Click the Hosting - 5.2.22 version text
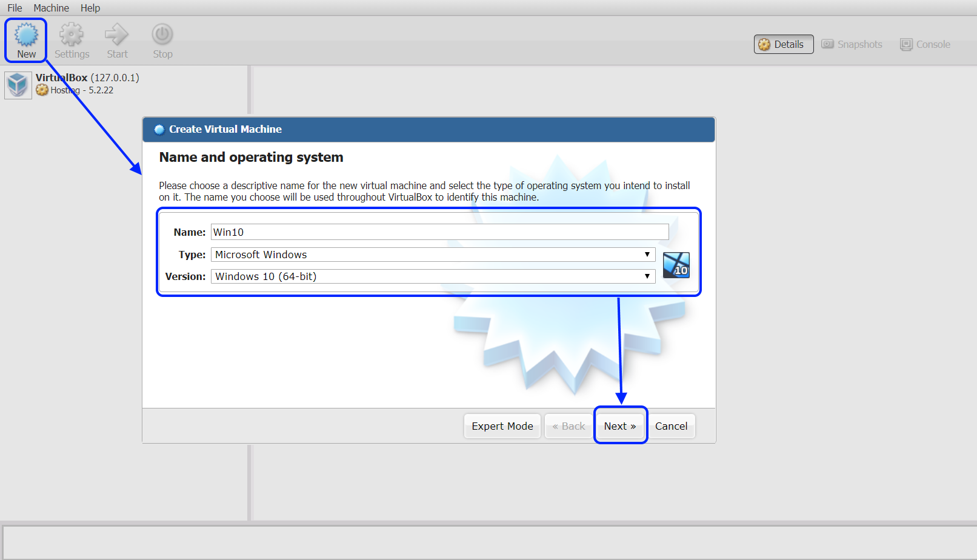977x560 pixels. click(82, 90)
